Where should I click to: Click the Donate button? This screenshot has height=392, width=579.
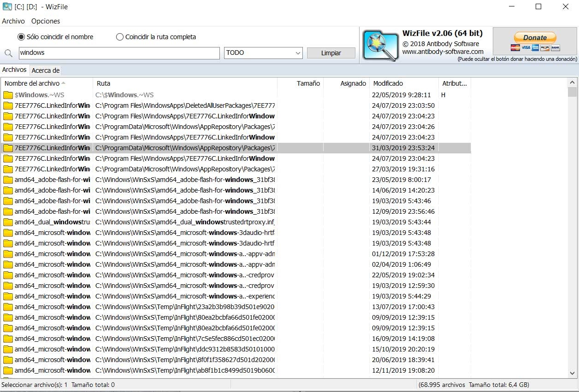535,38
